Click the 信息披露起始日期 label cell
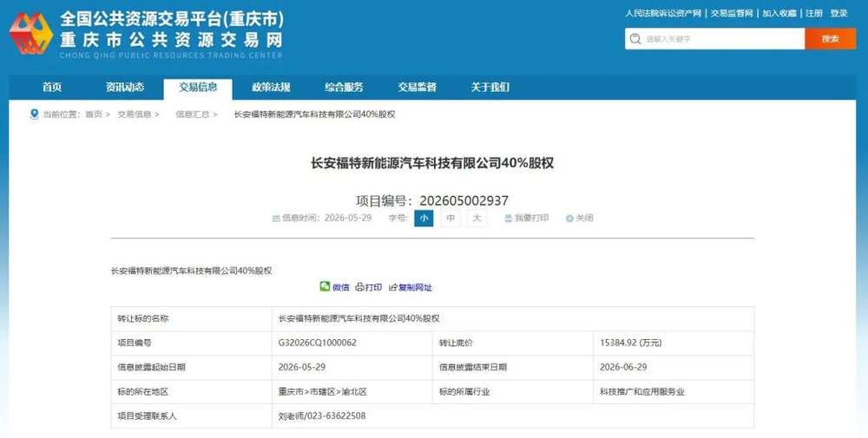Screen dimensions: 868x438 (x=192, y=368)
